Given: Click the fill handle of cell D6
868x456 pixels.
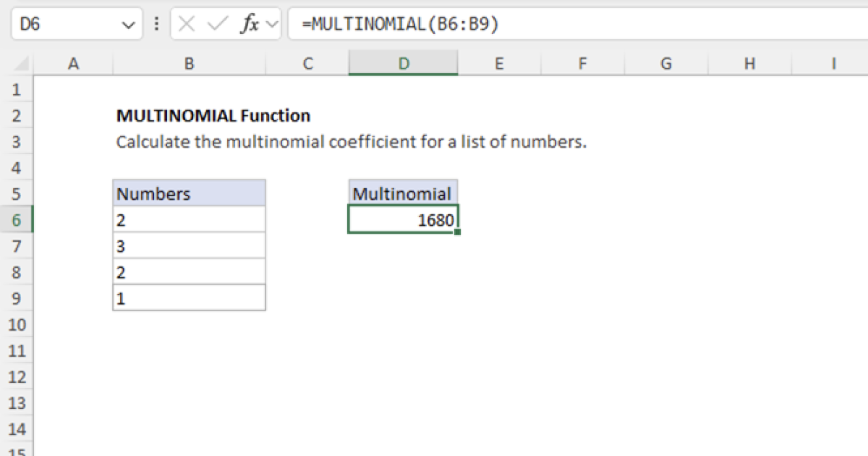Looking at the screenshot, I should [x=458, y=230].
